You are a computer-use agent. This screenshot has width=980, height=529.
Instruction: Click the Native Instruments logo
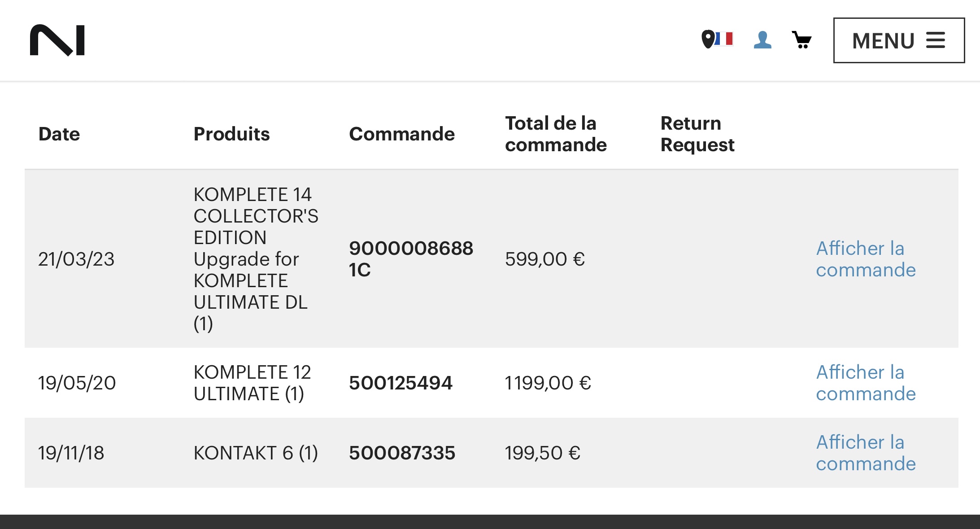(x=57, y=40)
